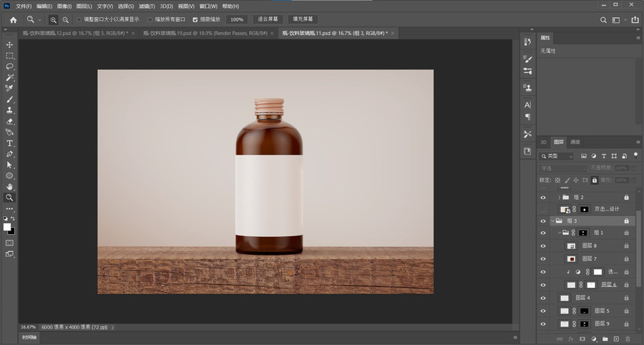644x345 pixels.
Task: Select the Clone Stamp tool
Action: [x=9, y=110]
